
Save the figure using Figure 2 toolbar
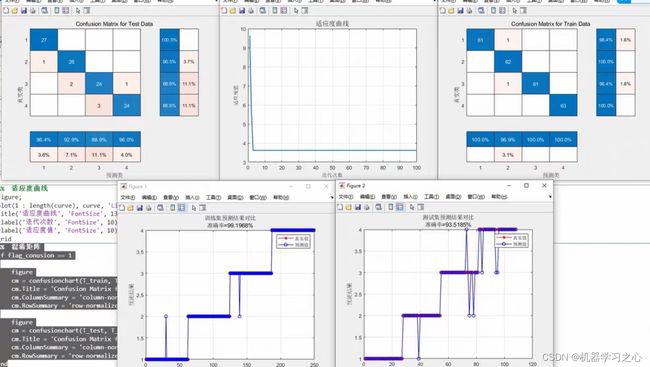coord(358,207)
